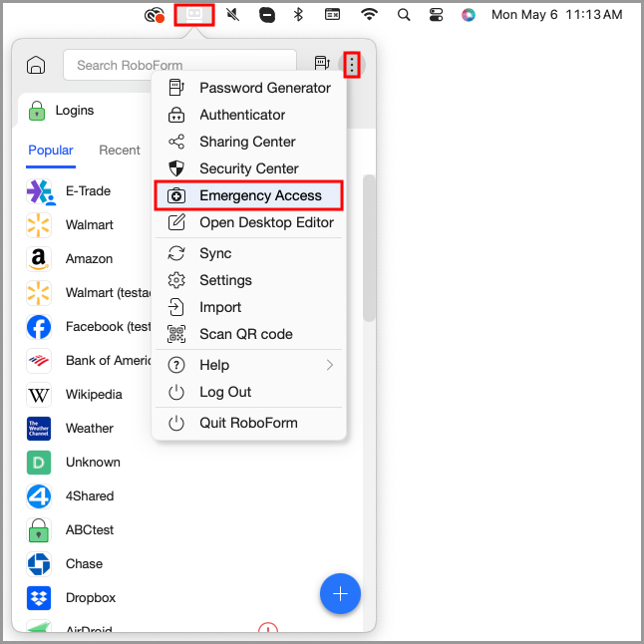Click Log Out in the menu
The width and height of the screenshot is (644, 644).
[x=249, y=392]
